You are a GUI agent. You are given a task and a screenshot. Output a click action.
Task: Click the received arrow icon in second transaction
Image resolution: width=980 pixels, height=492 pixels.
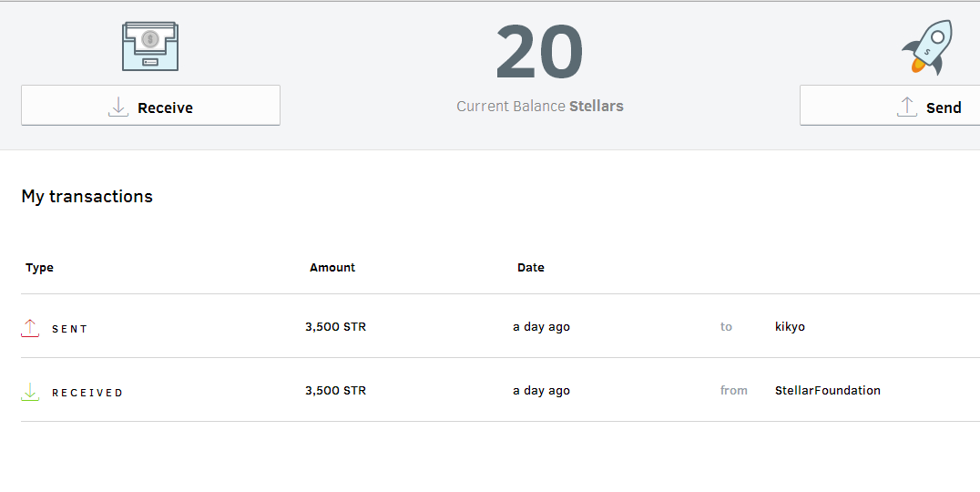coord(30,392)
